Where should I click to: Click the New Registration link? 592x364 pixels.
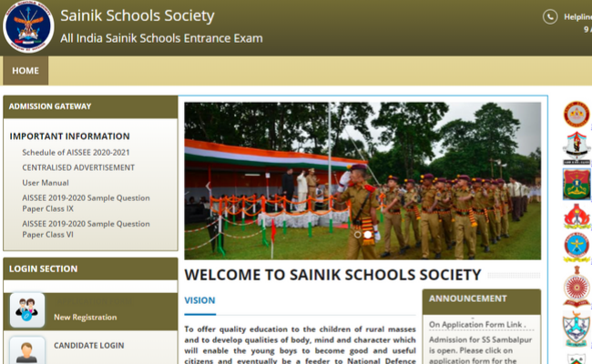(x=85, y=318)
